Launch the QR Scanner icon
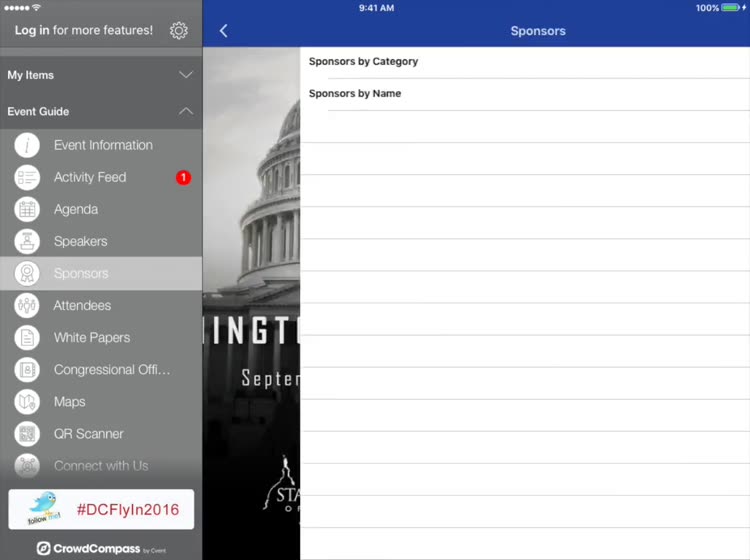 [27, 434]
